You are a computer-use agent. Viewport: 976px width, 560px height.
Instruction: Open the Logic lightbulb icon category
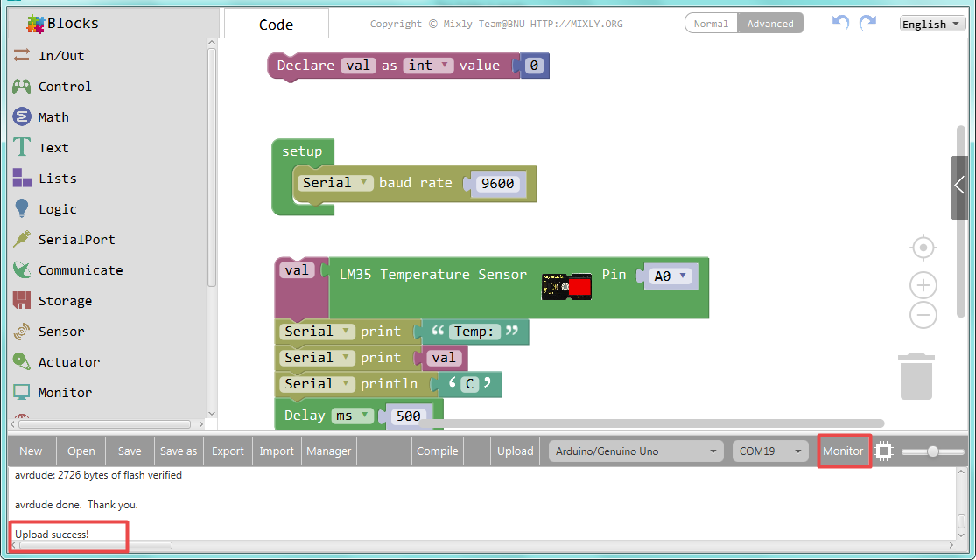(22, 208)
